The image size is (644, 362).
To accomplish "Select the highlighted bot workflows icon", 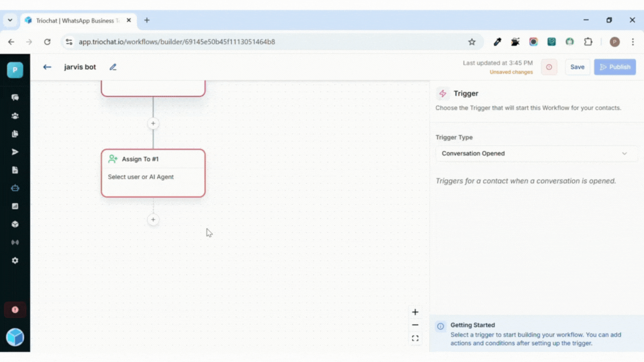I will [x=15, y=188].
